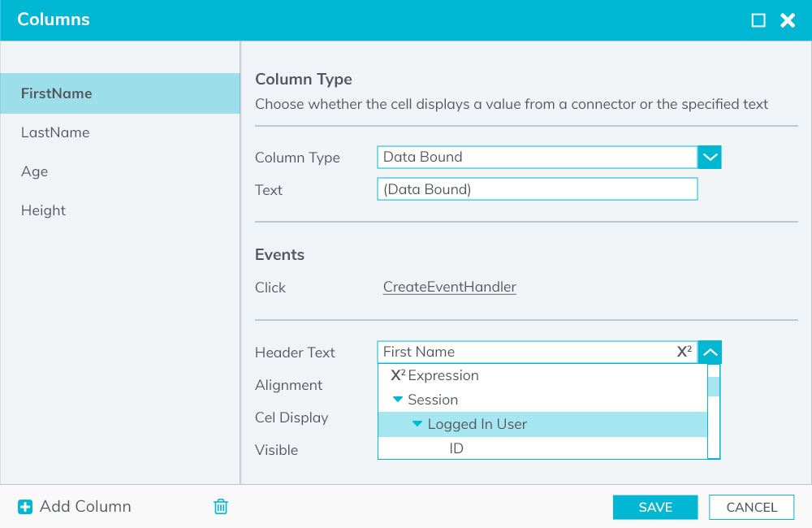
Task: Collapse the Session tree node
Action: point(398,400)
